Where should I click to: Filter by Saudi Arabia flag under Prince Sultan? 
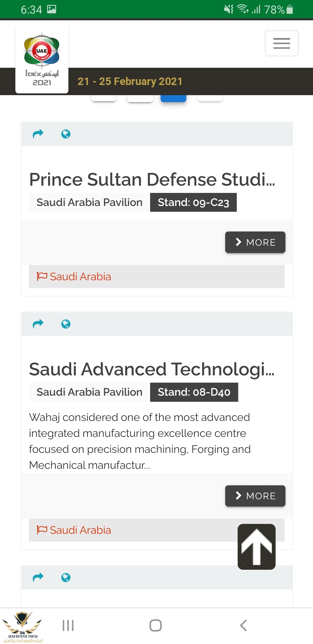[x=74, y=276]
